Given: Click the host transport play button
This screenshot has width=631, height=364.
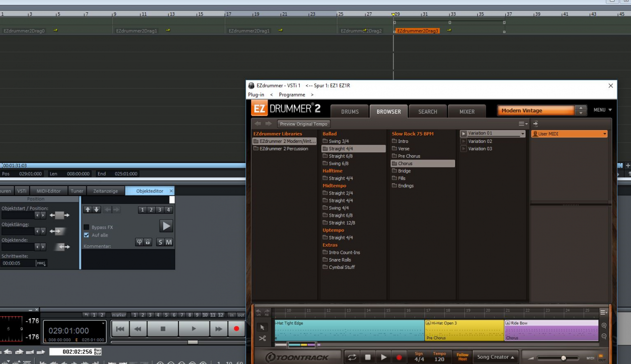Looking at the screenshot, I should click(194, 329).
